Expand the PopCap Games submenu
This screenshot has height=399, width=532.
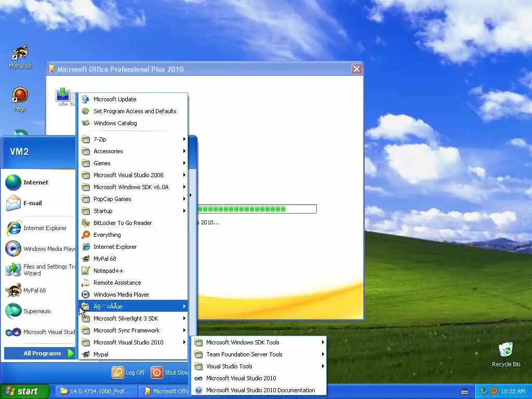tap(134, 199)
